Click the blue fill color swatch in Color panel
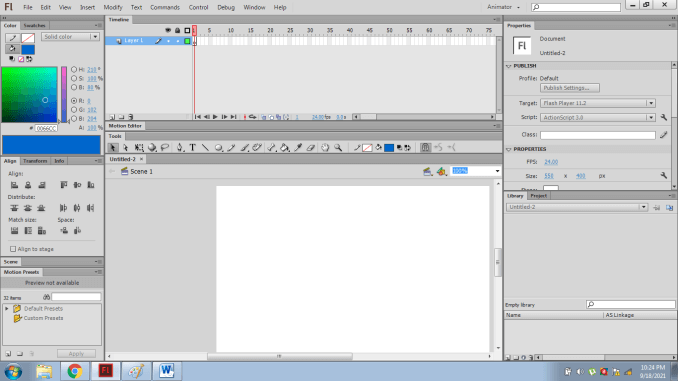The width and height of the screenshot is (678, 382). click(x=29, y=49)
